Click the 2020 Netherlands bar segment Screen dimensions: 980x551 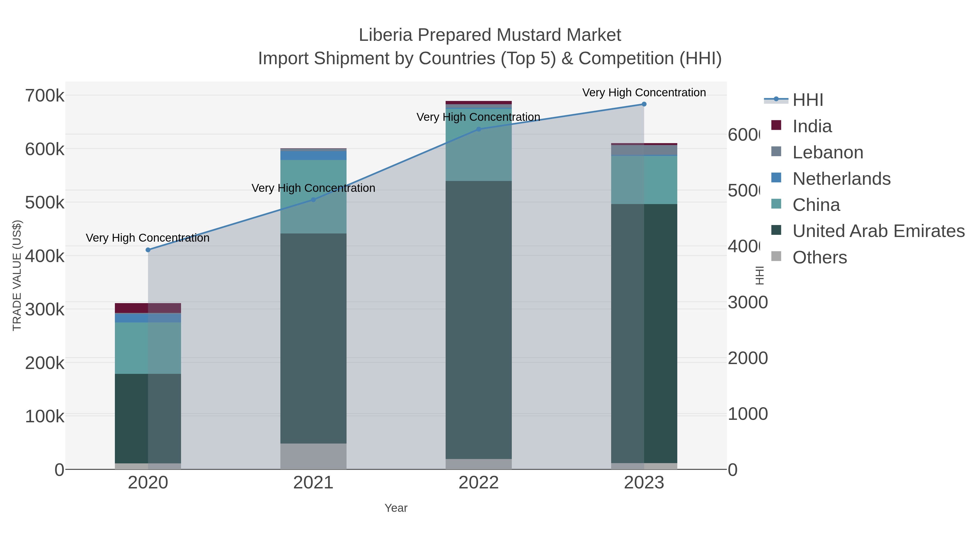pos(148,318)
